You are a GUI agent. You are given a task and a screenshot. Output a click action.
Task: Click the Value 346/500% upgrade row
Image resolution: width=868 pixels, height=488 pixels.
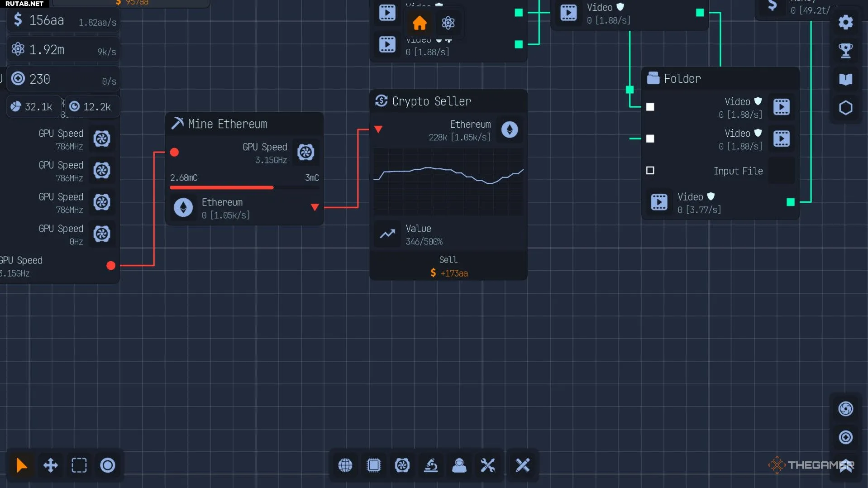[448, 234]
